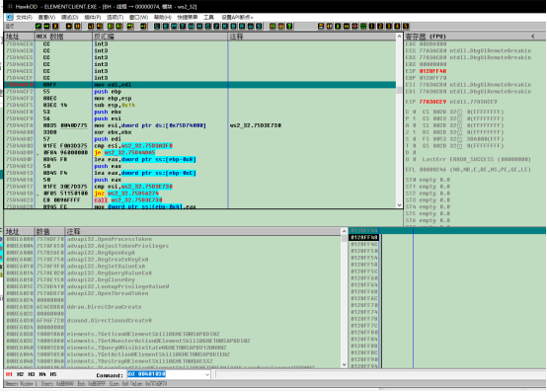Open the Call stack (K) window icon
Viewport: 547px width, 392px height.
pyautogui.click(x=225, y=26)
